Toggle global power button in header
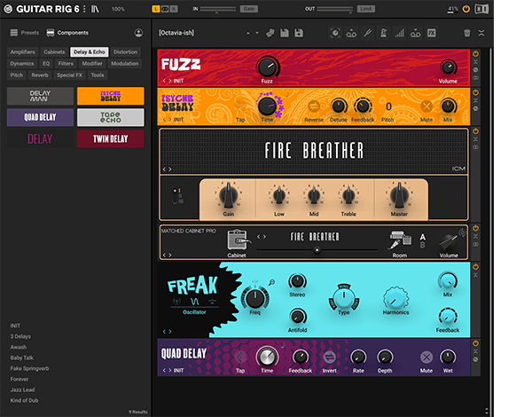 point(466,9)
